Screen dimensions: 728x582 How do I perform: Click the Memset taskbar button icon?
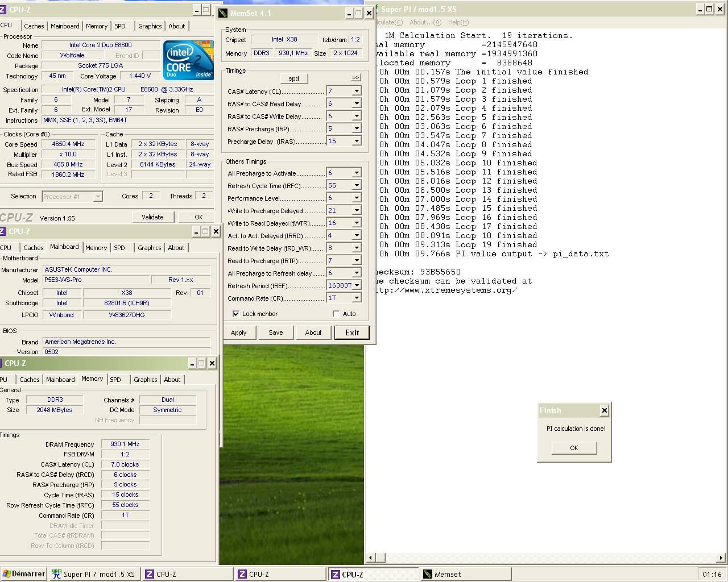(427, 574)
